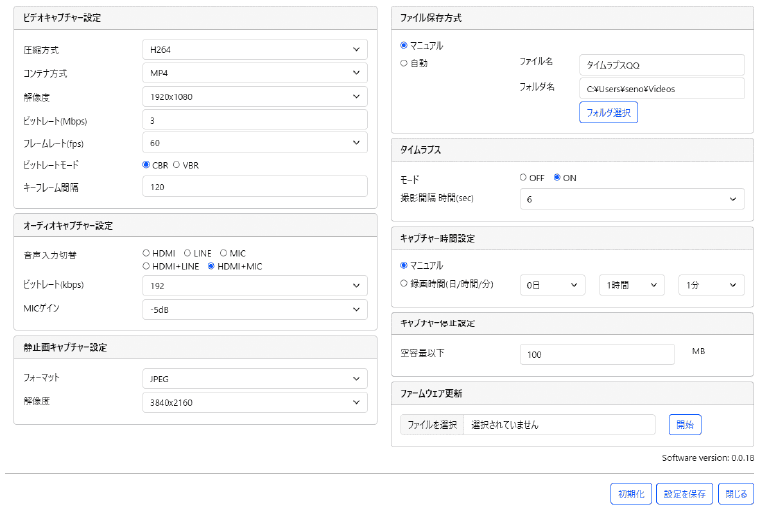
Task: Click the ファイルを選択 firmware file button
Action: tap(432, 425)
